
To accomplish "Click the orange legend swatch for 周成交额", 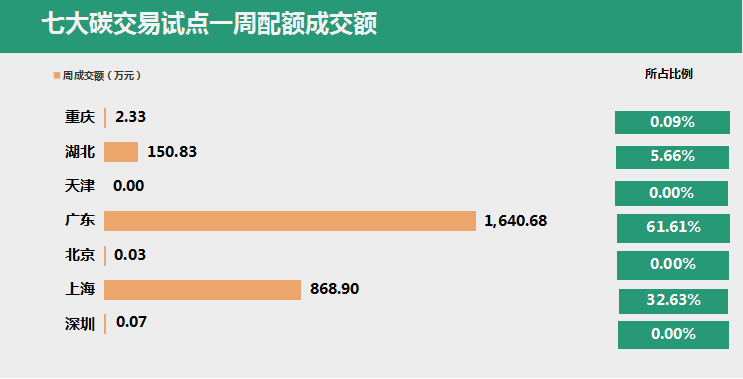I will (57, 75).
